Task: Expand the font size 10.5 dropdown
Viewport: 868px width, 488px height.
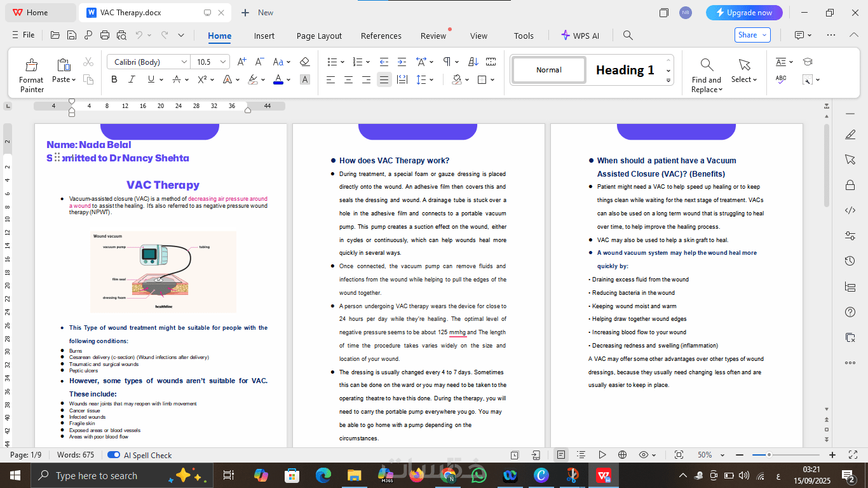Action: 223,62
